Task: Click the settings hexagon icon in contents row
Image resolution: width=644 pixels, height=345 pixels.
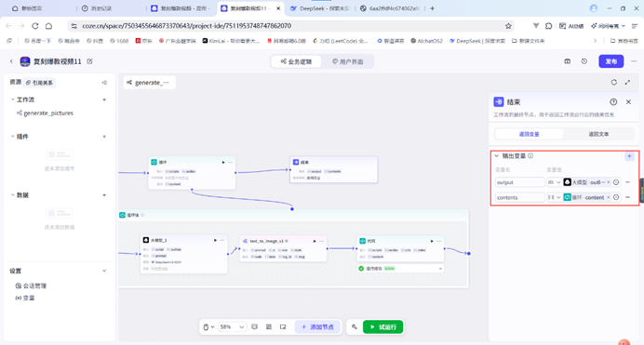Action: click(x=616, y=197)
